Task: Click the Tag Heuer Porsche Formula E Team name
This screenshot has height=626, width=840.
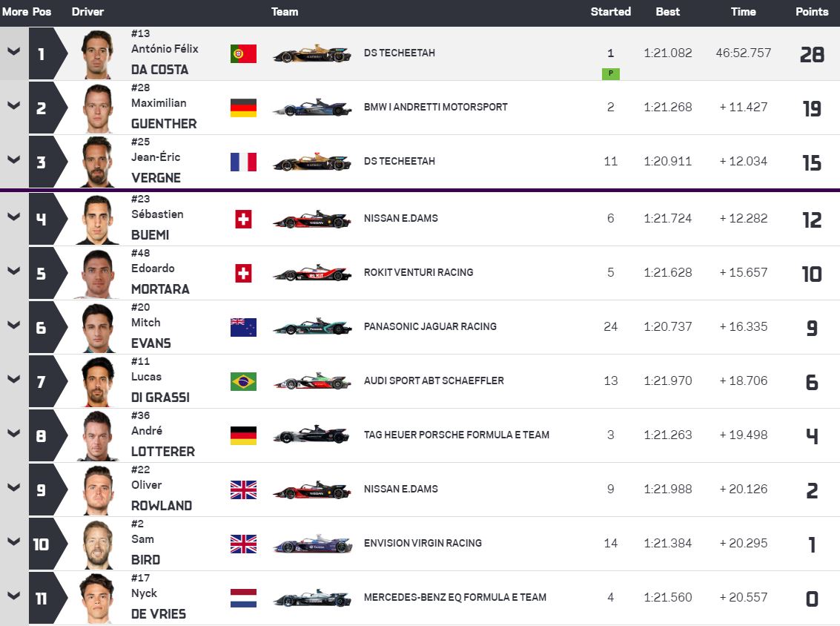Action: (x=456, y=435)
